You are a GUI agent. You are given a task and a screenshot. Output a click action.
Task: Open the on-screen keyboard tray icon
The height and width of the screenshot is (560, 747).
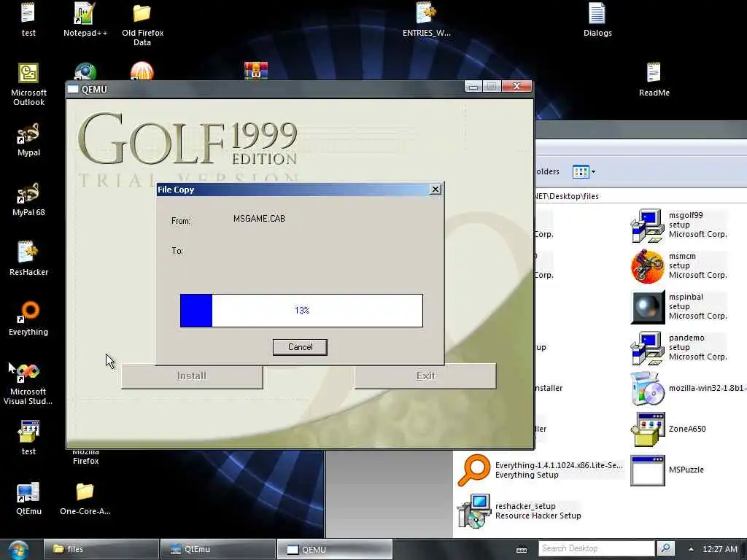[x=522, y=550]
